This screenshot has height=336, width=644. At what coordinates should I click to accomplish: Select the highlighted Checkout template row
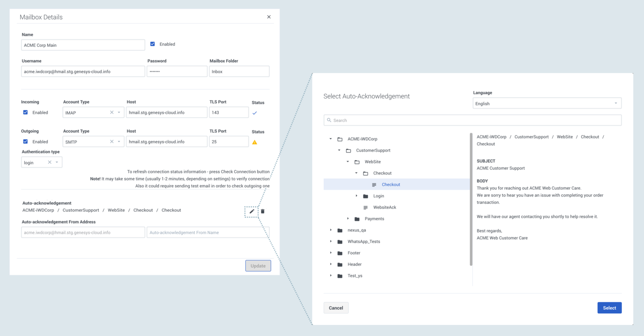pyautogui.click(x=396, y=184)
